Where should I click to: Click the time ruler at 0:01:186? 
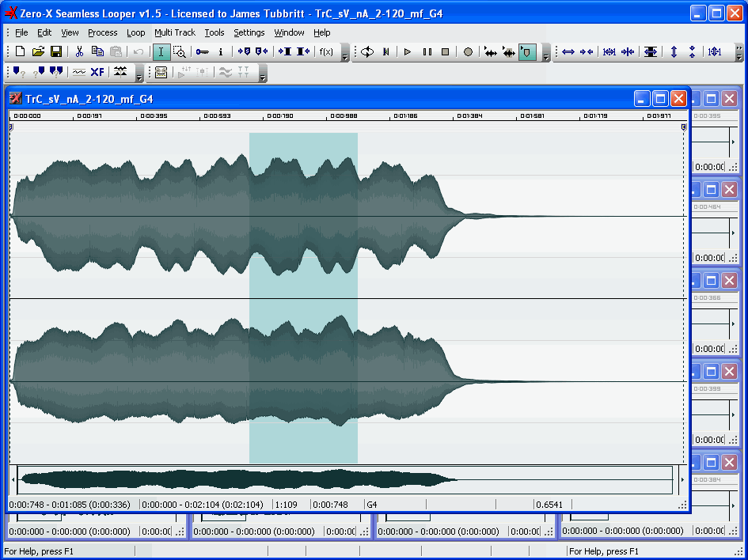pyautogui.click(x=406, y=115)
